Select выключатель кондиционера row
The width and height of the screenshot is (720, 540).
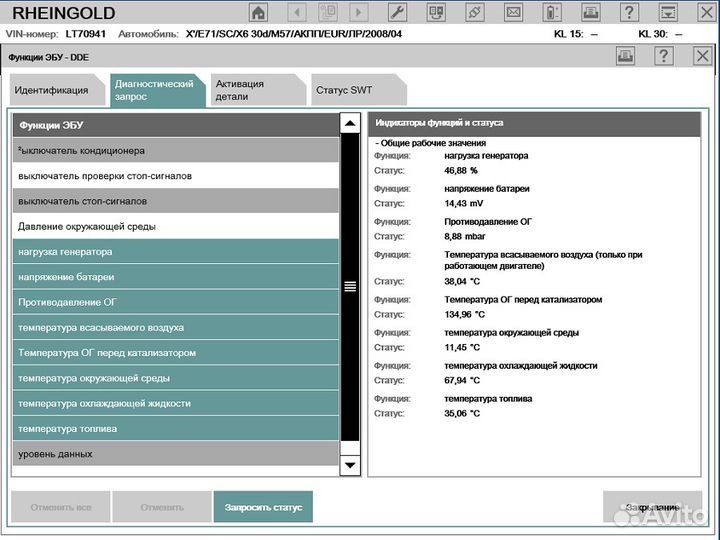click(176, 151)
